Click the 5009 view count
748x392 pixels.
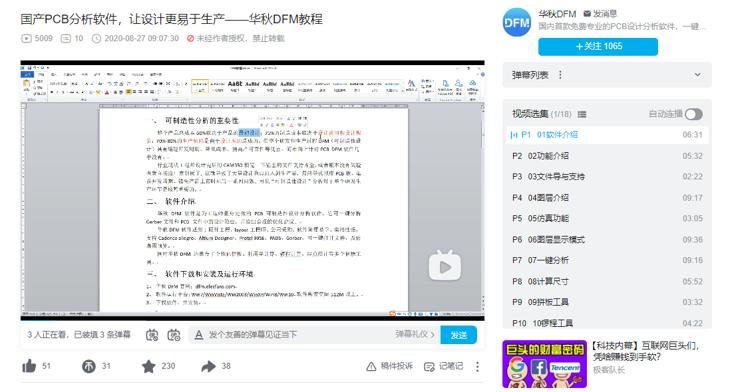click(x=37, y=38)
